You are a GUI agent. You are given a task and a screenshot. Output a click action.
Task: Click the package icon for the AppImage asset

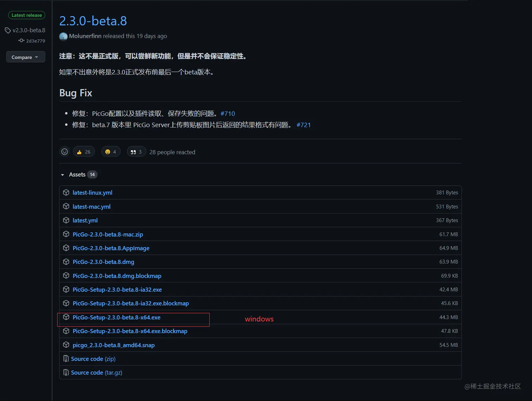click(66, 248)
